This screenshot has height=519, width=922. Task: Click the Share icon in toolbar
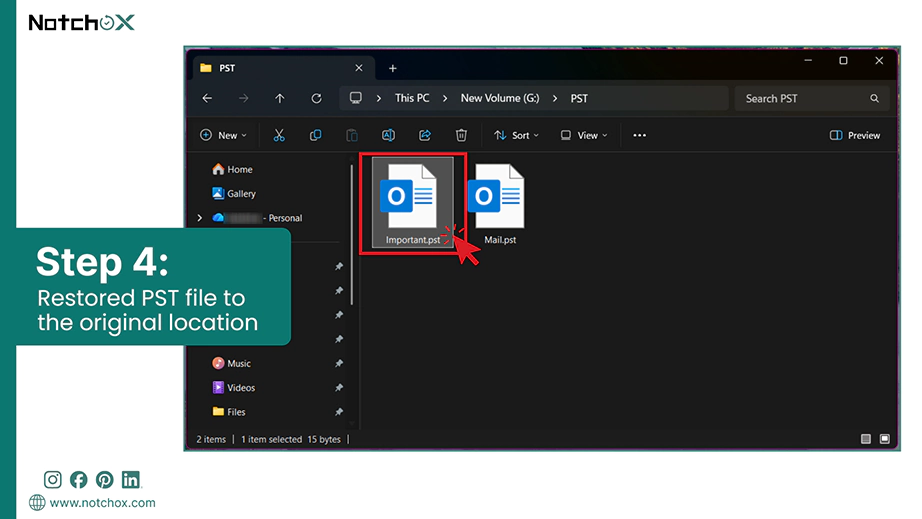425,135
